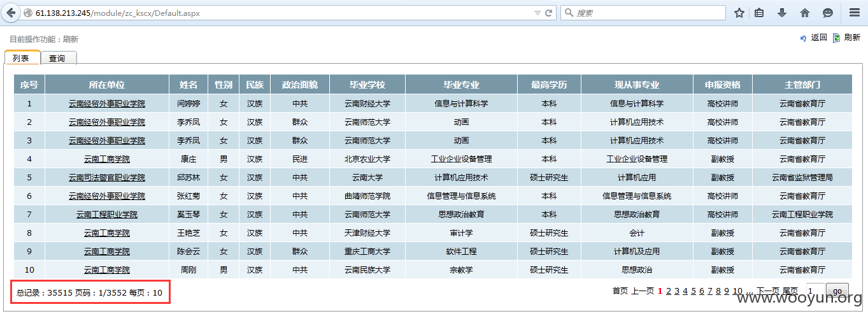
Task: Click 云南省监狱管理局 cell
Action: click(x=802, y=177)
